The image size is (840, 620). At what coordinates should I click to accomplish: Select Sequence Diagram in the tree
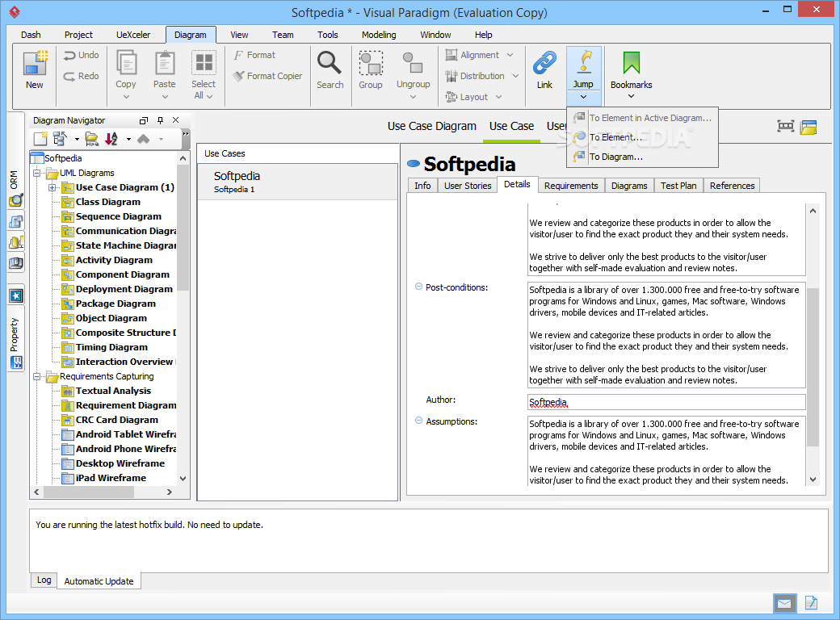tap(119, 216)
